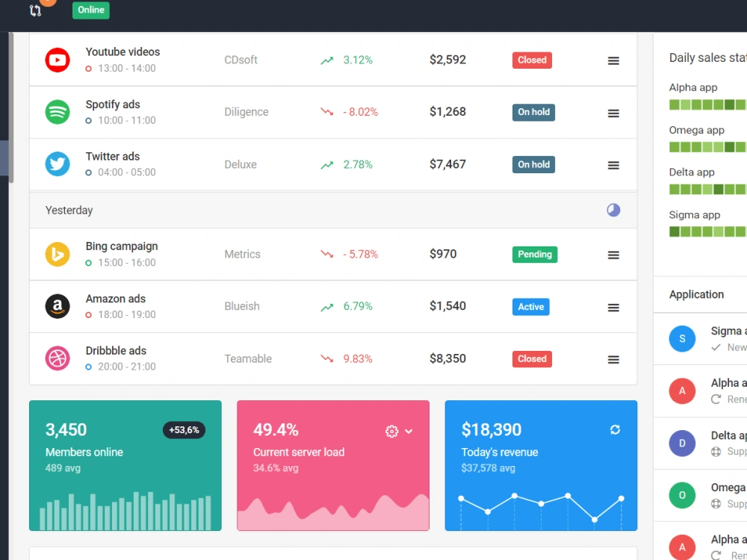Image resolution: width=747 pixels, height=560 pixels.
Task: Click the Spotify ads green logo icon
Action: (58, 112)
